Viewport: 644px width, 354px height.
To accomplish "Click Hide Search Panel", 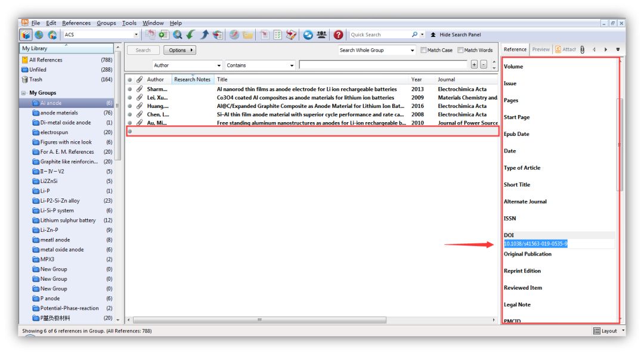I will [456, 35].
